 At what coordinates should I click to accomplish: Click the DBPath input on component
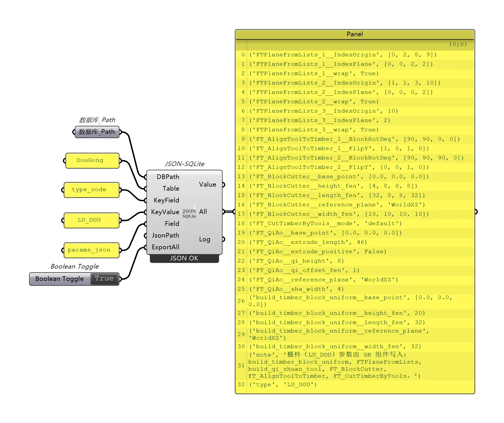[168, 177]
